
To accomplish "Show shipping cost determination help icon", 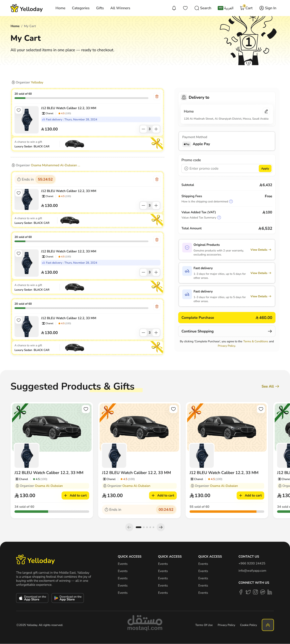I will click(x=231, y=201).
